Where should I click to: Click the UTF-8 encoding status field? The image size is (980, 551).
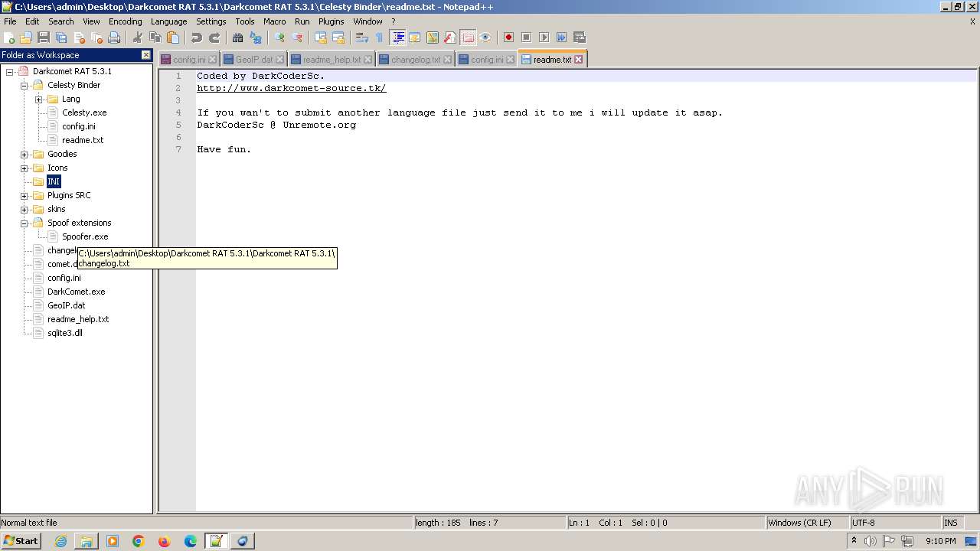(894, 523)
